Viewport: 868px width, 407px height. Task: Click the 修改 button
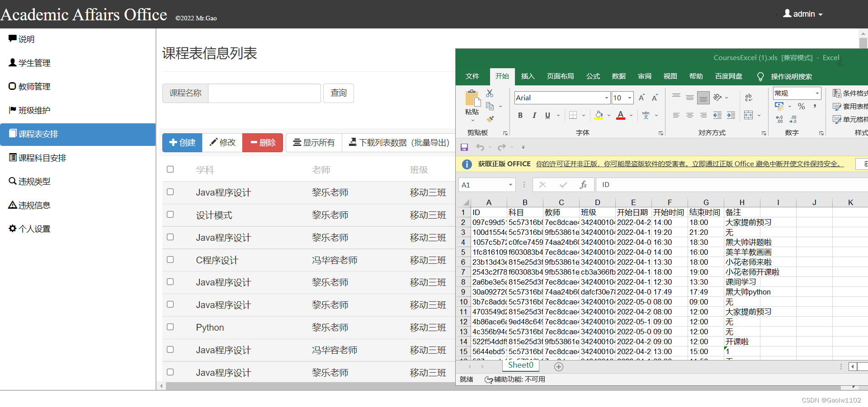(222, 143)
